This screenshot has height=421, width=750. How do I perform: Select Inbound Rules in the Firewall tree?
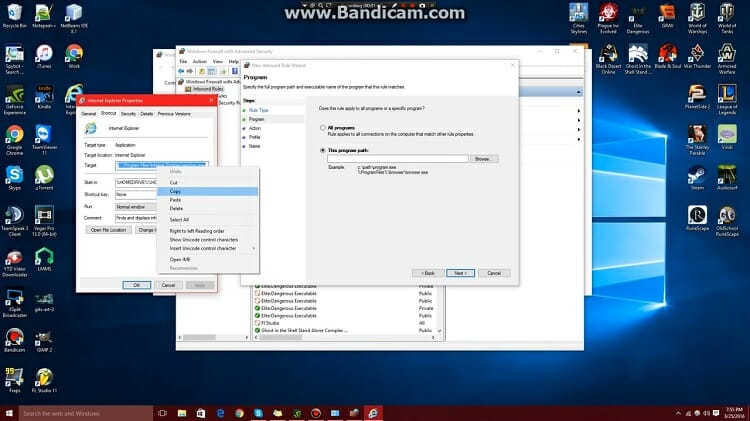point(208,89)
